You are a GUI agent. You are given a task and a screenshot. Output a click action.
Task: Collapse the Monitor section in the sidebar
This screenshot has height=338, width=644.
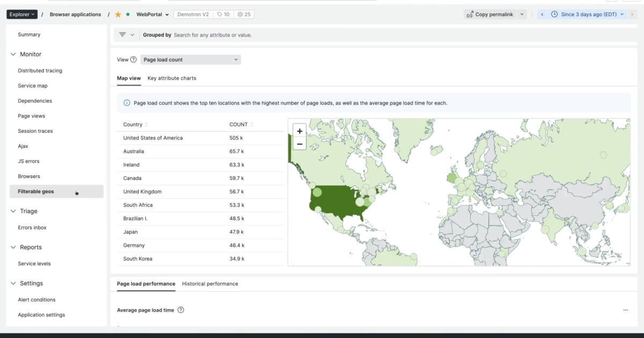pyautogui.click(x=13, y=54)
